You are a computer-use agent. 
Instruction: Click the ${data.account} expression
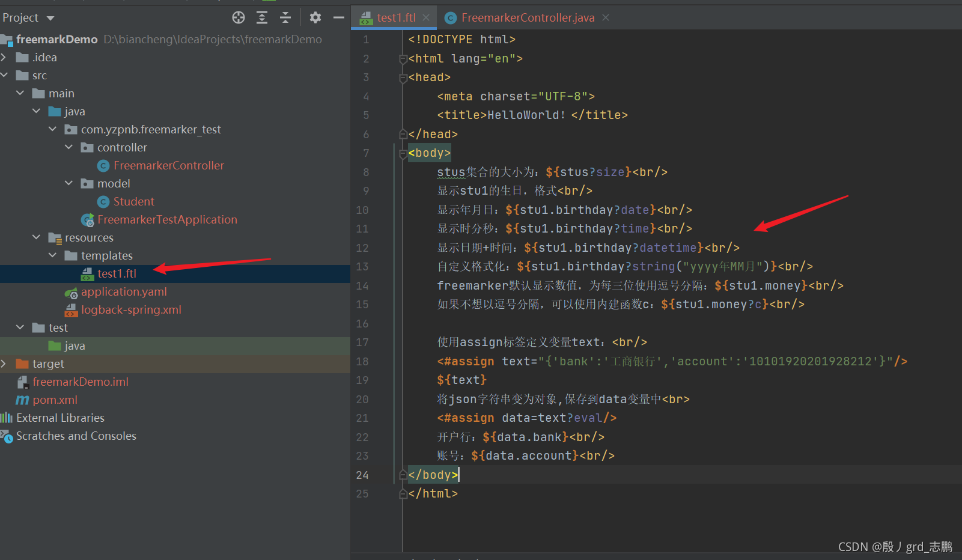coord(525,455)
